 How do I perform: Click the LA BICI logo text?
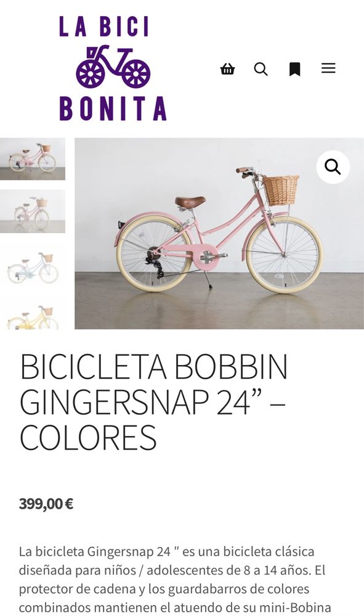point(104,27)
